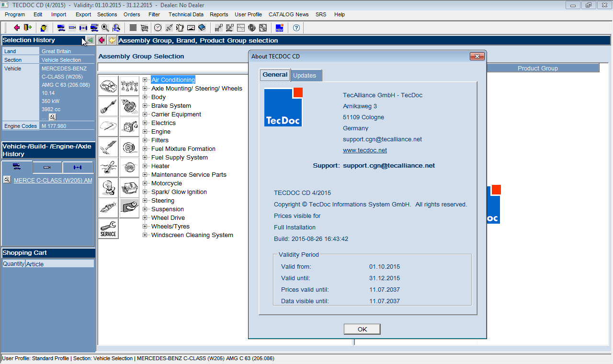The height and width of the screenshot is (364, 613).
Task: Click the magnifying glass search toolbar icon
Action: 105,28
